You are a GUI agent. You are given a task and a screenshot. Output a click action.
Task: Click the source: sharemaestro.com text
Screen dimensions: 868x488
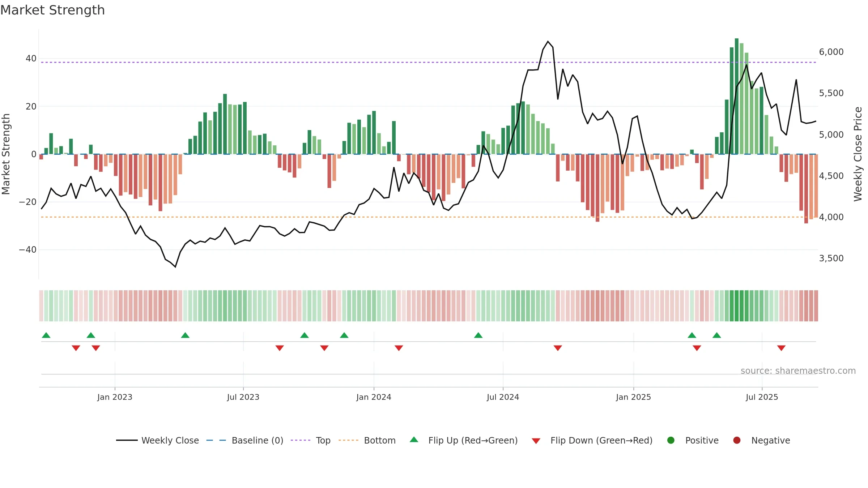pos(798,371)
